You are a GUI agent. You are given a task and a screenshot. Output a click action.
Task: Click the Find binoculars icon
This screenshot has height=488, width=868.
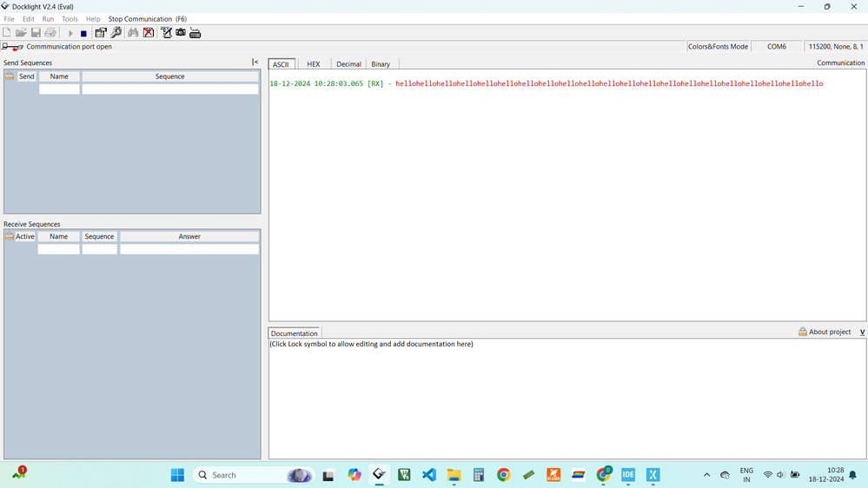(x=133, y=33)
